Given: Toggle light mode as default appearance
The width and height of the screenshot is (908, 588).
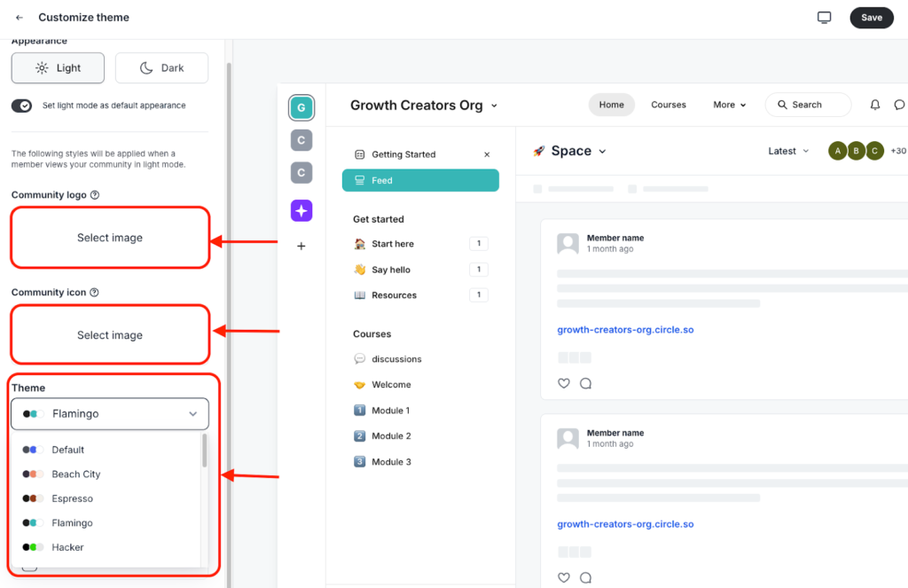Looking at the screenshot, I should click(22, 106).
